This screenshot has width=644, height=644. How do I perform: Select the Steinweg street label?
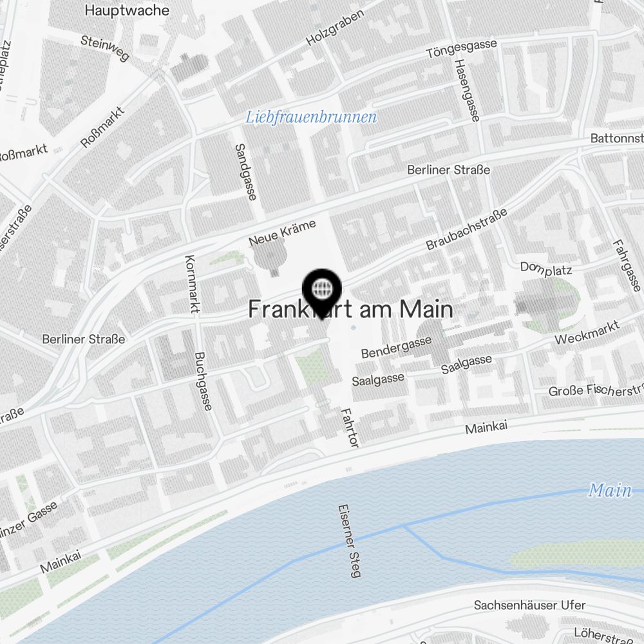[105, 48]
